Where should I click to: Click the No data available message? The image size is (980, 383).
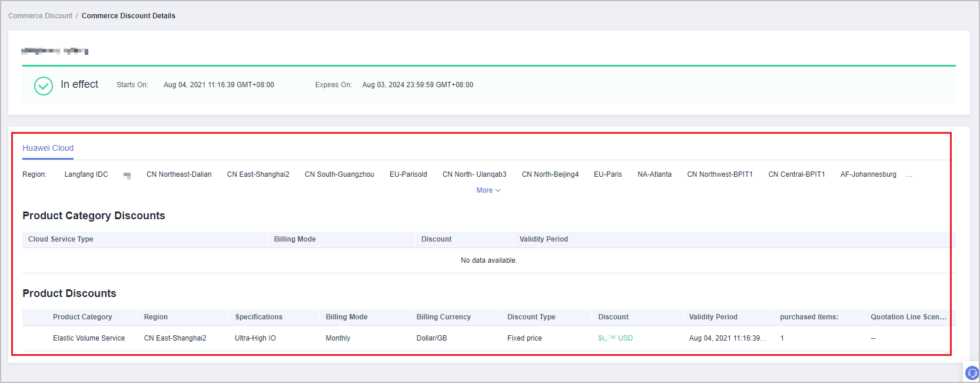(489, 260)
